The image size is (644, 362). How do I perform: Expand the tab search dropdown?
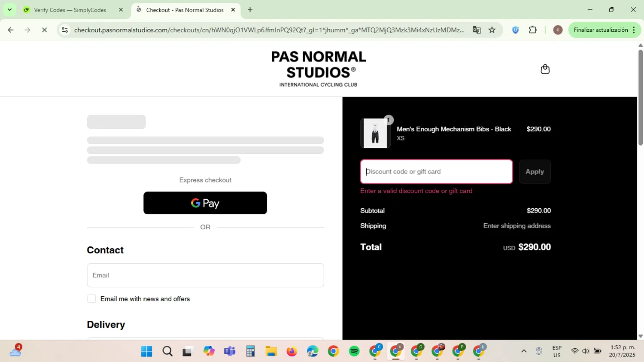click(9, 9)
